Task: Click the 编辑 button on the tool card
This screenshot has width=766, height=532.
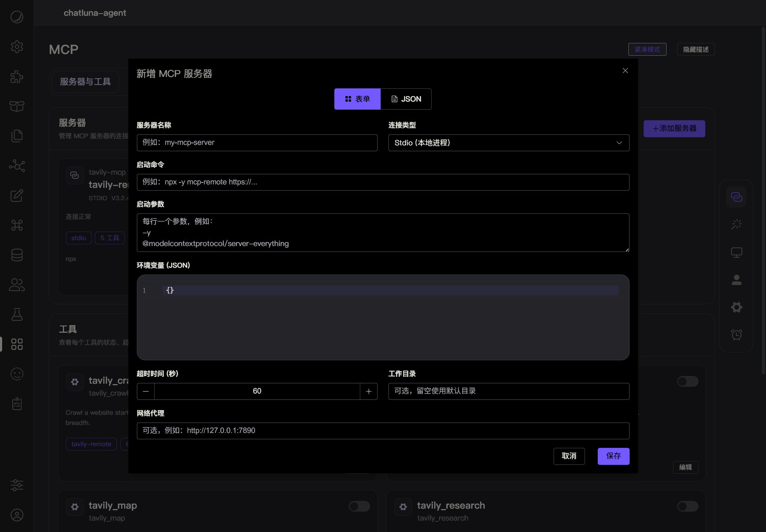Action: click(685, 467)
